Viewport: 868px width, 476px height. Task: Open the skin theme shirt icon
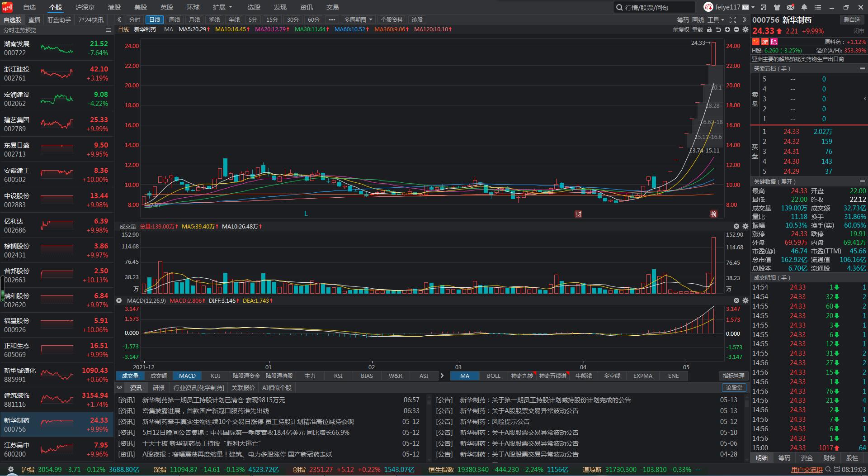pyautogui.click(x=777, y=7)
